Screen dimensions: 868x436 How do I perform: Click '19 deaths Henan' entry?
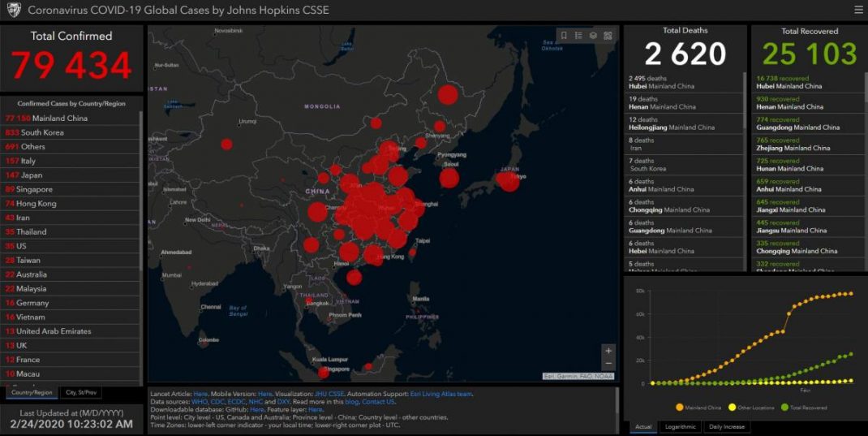point(683,103)
